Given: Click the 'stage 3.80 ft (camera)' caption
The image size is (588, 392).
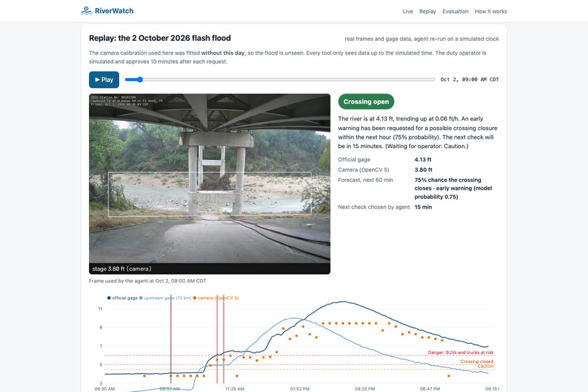Looking at the screenshot, I should [122, 269].
